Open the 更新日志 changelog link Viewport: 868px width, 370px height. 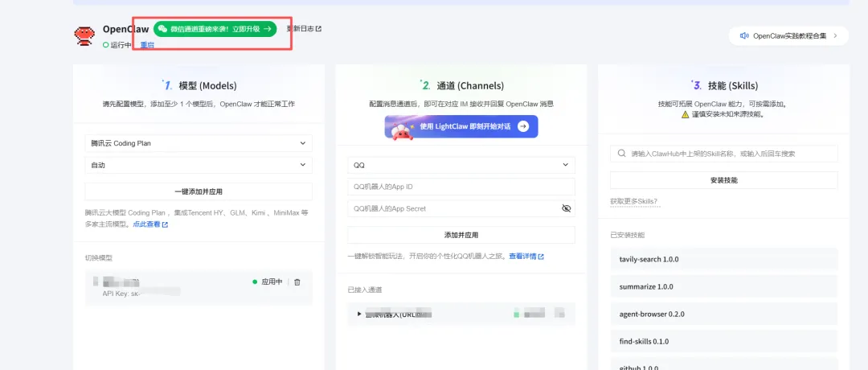[x=304, y=29]
